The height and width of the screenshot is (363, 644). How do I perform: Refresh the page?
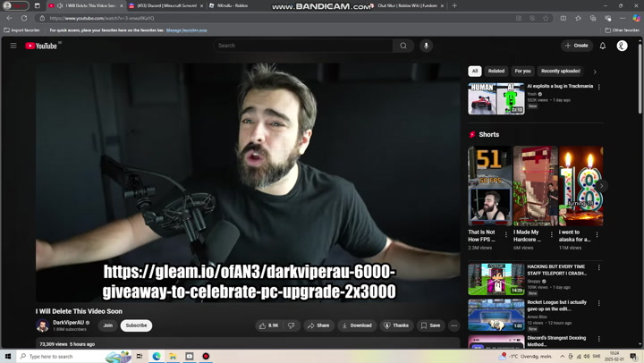pos(24,18)
